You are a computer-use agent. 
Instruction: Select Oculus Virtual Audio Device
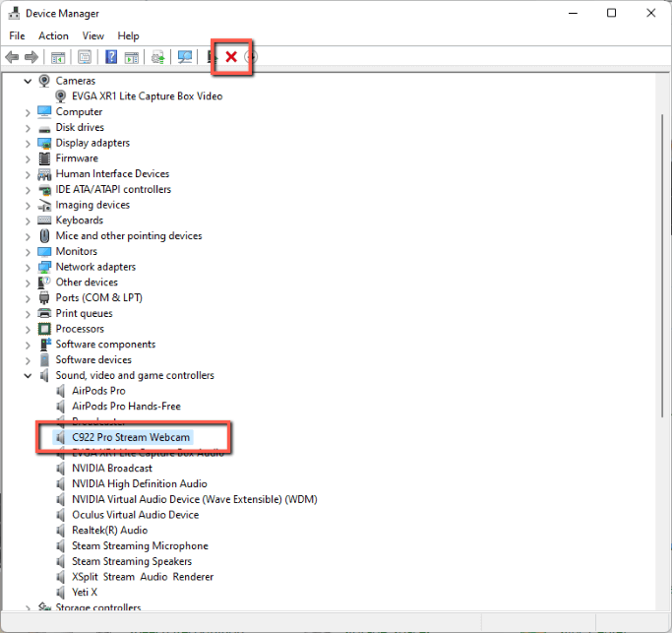(136, 515)
